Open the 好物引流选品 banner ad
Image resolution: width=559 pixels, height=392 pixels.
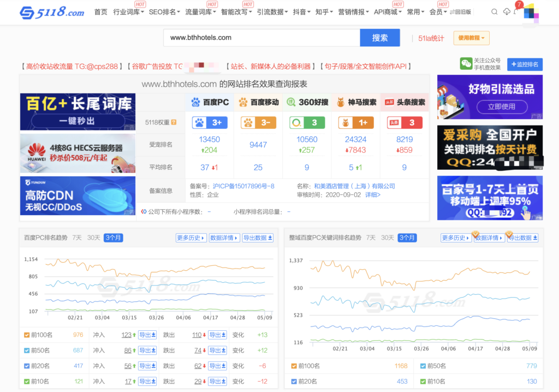click(x=490, y=97)
